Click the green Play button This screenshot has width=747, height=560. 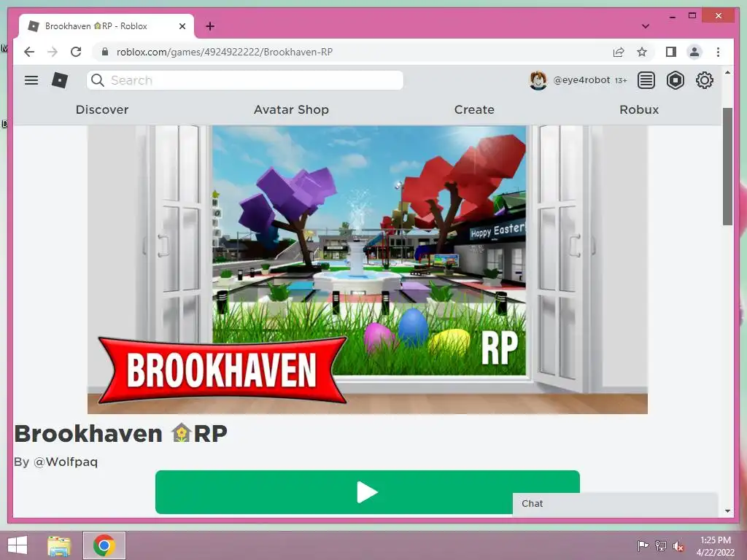(368, 492)
